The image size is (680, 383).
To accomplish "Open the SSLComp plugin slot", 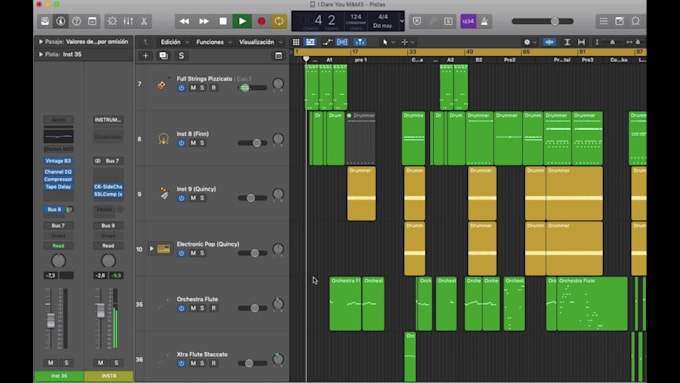I will click(108, 194).
